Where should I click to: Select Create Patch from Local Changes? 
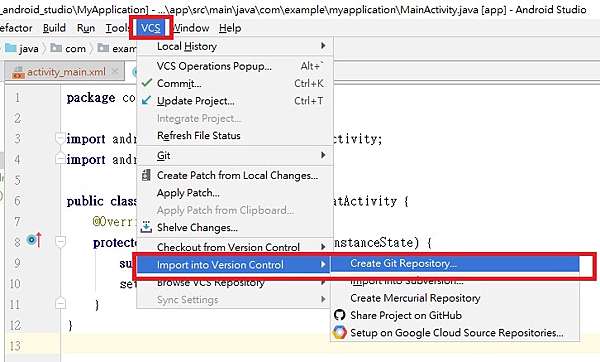[x=235, y=176]
